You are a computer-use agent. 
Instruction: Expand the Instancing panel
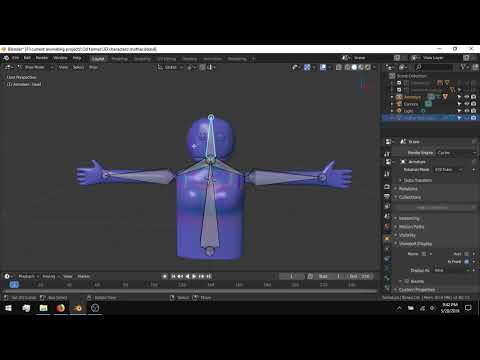tap(409, 218)
